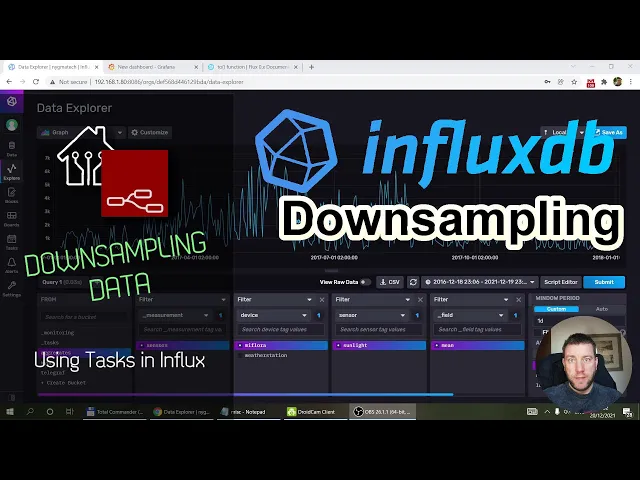Close the Grafana New dashboard tab
Screen dimensions: 640x480
point(196,67)
